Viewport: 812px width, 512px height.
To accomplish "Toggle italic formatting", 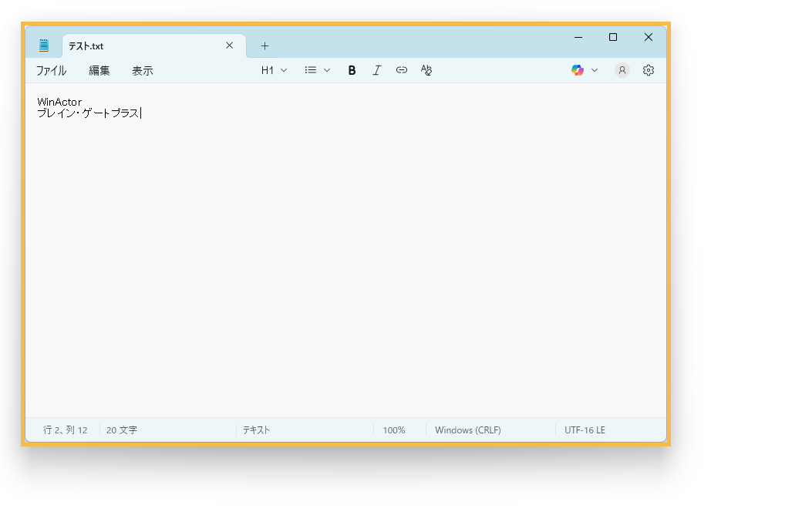I will 376,70.
